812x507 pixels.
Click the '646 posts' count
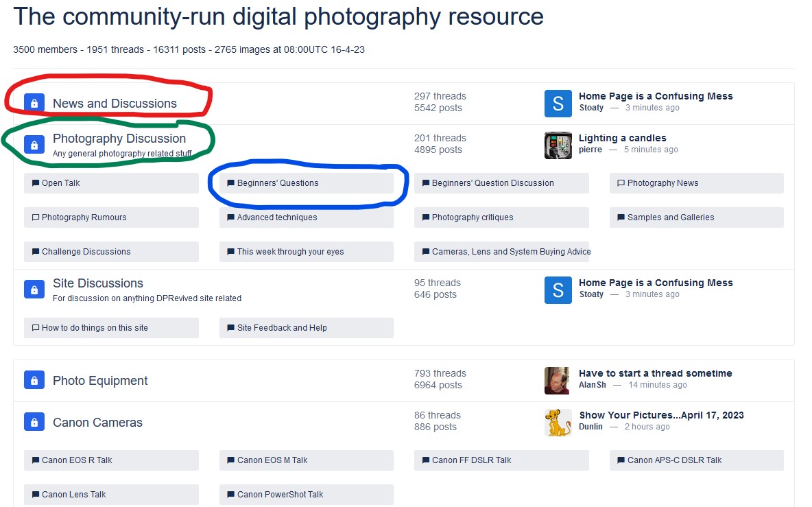(435, 295)
